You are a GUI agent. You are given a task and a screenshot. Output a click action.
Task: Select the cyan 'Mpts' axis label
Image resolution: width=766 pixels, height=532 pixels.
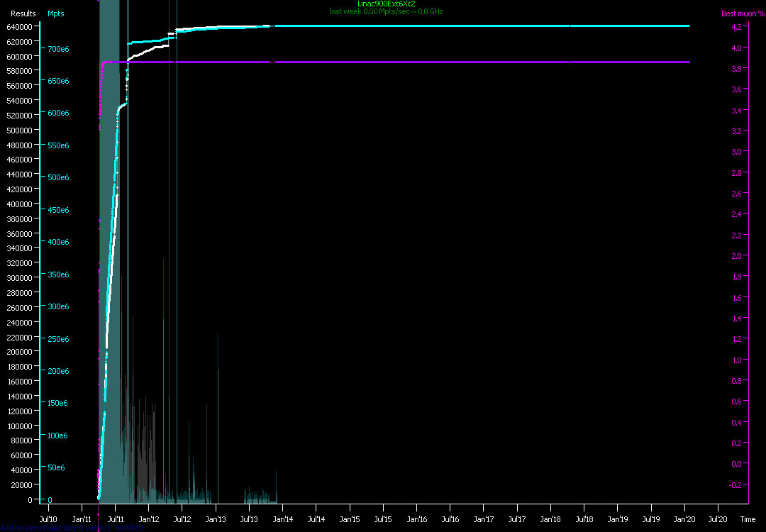56,13
